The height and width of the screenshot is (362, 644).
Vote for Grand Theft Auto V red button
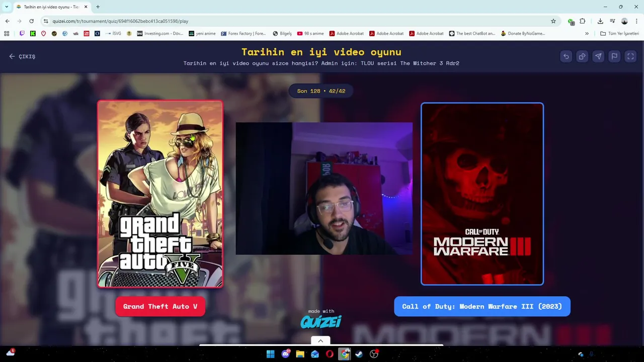coord(160,306)
